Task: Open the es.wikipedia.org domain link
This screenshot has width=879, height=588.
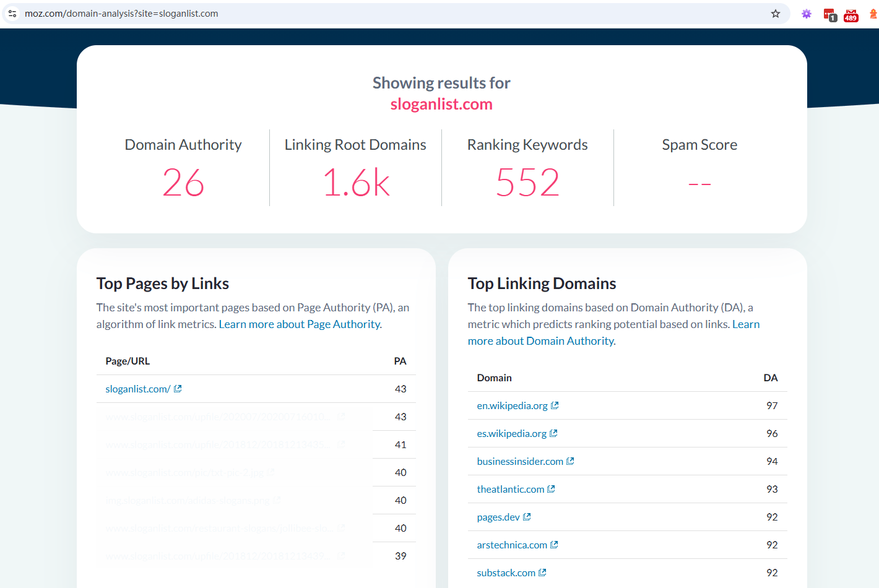Action: tap(511, 433)
